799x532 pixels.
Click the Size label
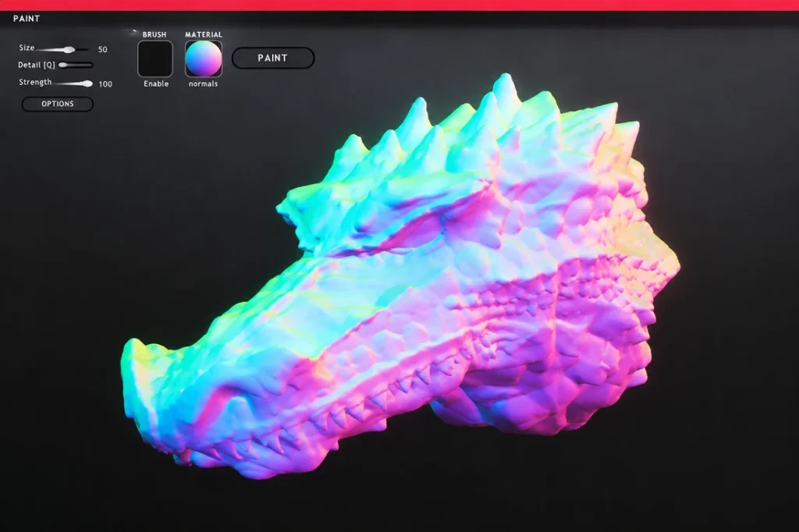pos(27,48)
